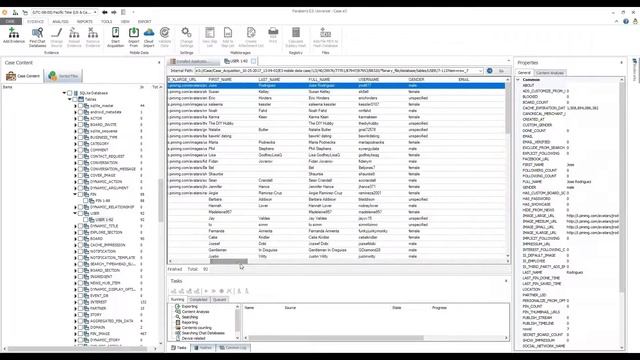
Task: Collapse the SQLite Database node
Action: [64, 93]
